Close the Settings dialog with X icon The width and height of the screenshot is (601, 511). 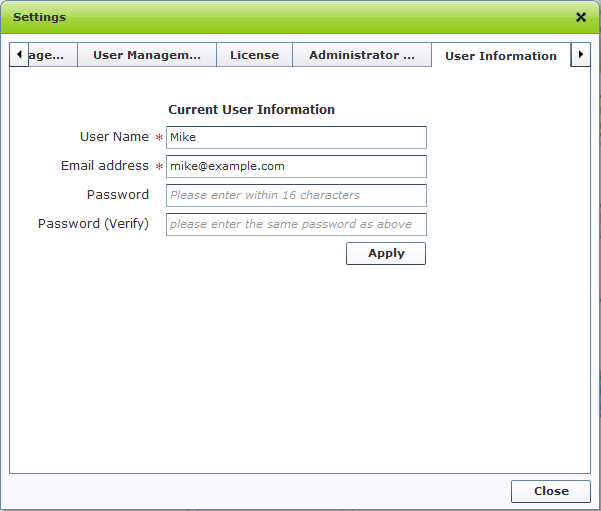(581, 17)
